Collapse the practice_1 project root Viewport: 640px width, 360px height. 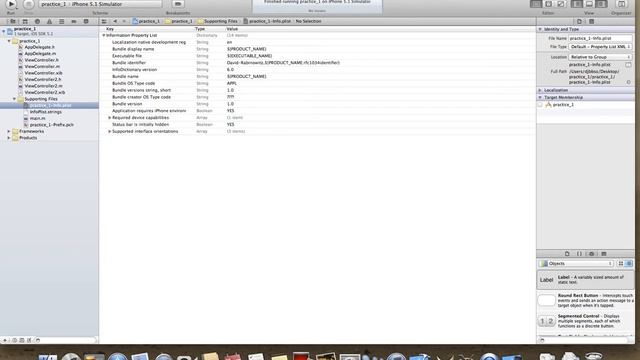pyautogui.click(x=4, y=31)
